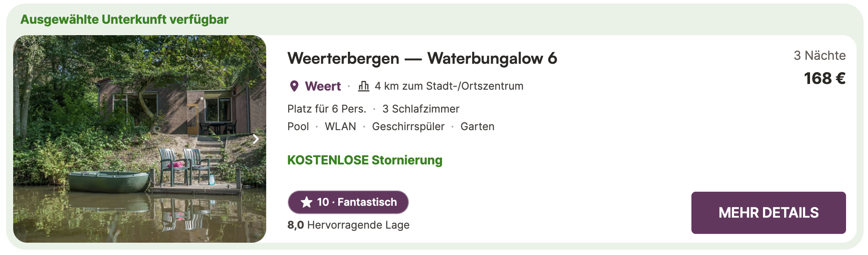Viewport: 868px width, 255px height.
Task: Click the Platz für 6 Pers. text
Action: tap(327, 109)
